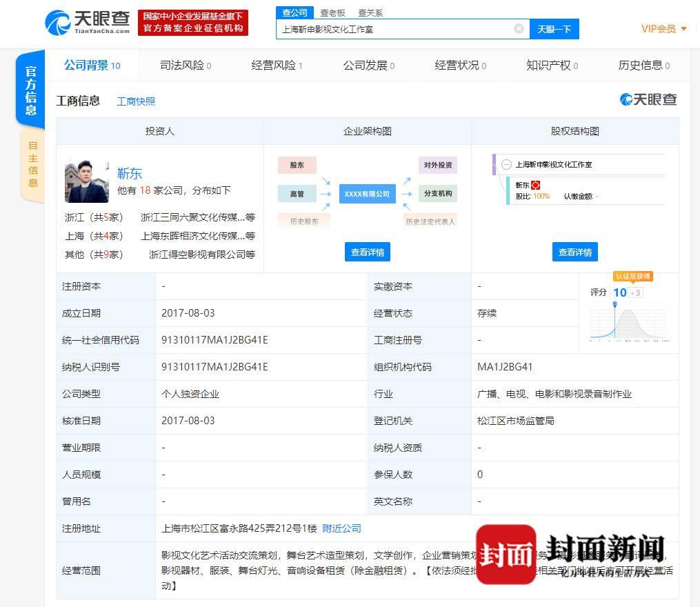This screenshot has height=607, width=700.
Task: Click the score marker on 评分 chart
Action: pyautogui.click(x=614, y=304)
